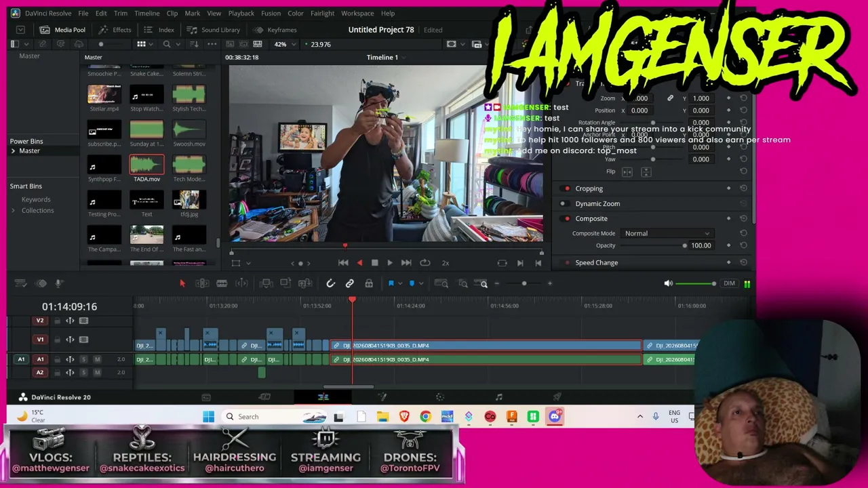Viewport: 868px width, 488px height.
Task: Expand the Master power bin
Action: [x=13, y=151]
